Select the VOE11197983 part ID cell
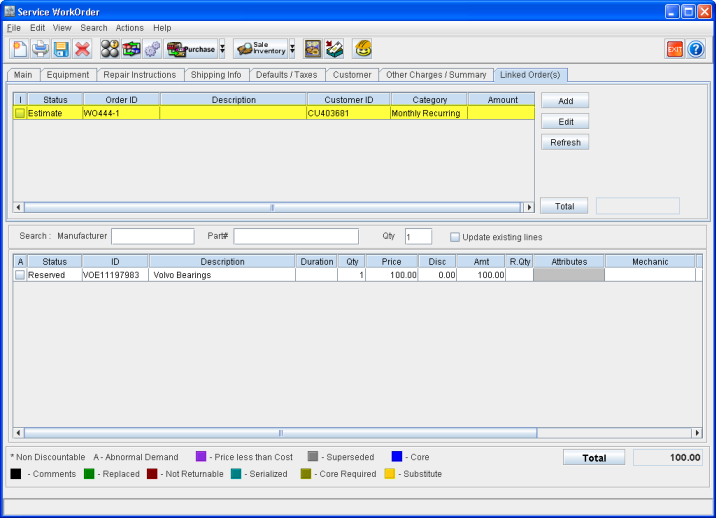716x518 pixels. [x=115, y=275]
